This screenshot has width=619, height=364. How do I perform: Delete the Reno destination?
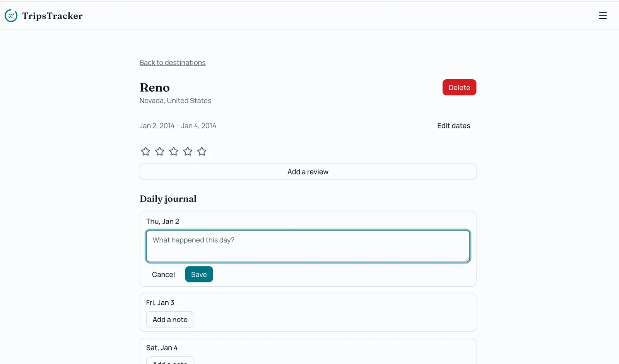coord(459,87)
